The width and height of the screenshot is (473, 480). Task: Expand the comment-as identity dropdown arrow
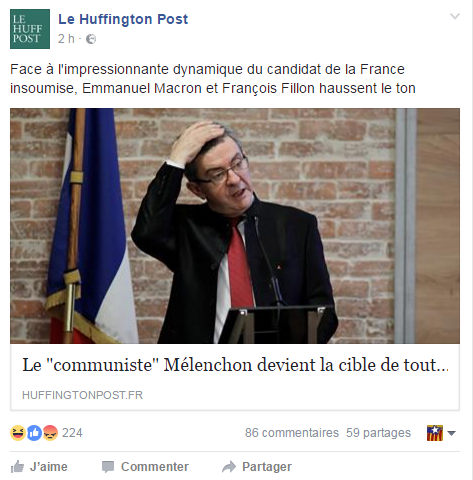[x=451, y=433]
